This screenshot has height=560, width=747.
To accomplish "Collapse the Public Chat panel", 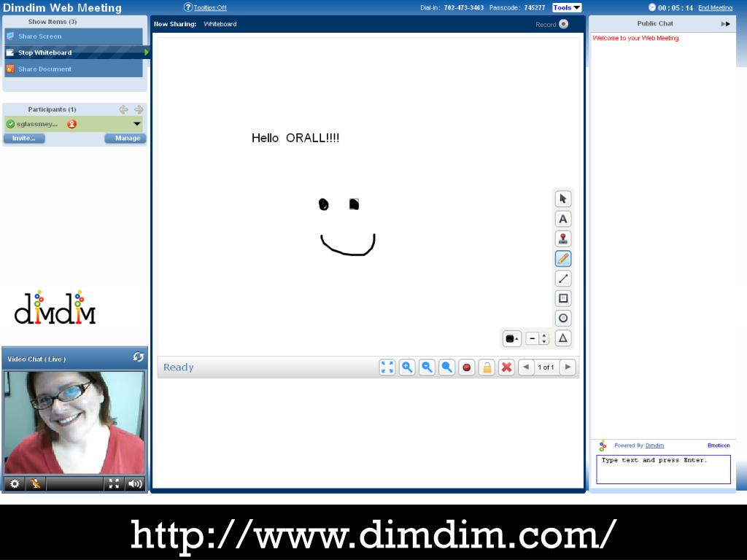I will click(725, 24).
